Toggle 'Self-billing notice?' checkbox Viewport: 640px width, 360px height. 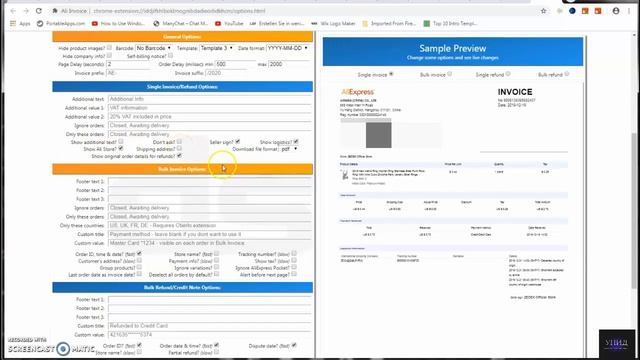[x=170, y=56]
